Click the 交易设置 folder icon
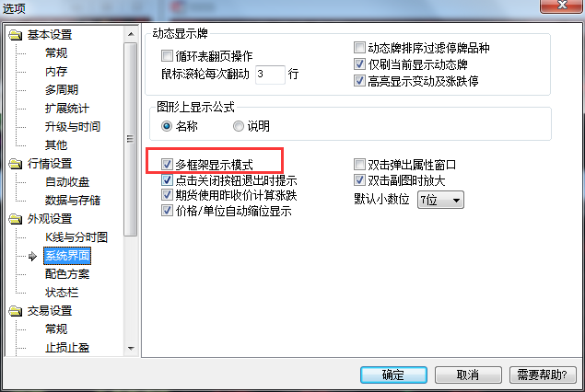The height and width of the screenshot is (392, 585). [x=16, y=311]
